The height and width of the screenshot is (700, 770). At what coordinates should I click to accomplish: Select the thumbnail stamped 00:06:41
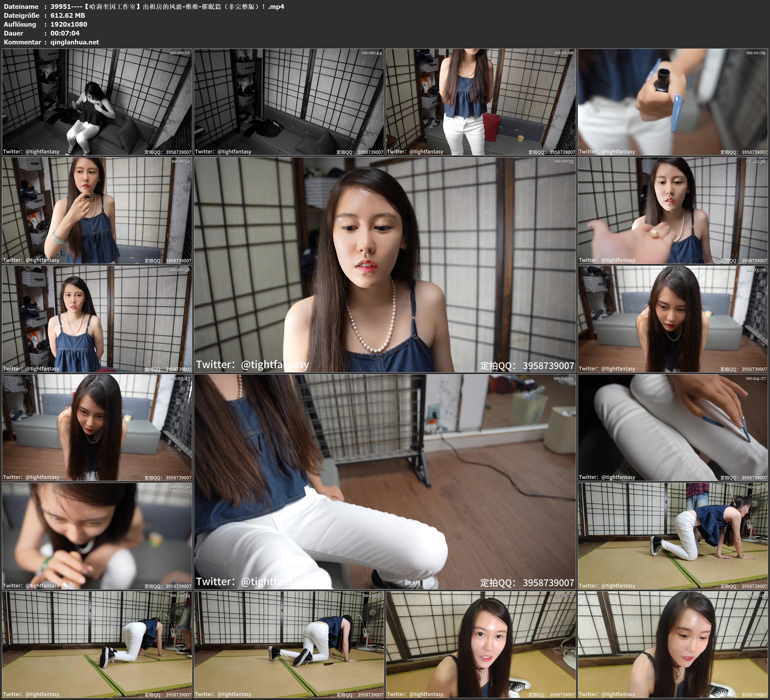point(673,644)
